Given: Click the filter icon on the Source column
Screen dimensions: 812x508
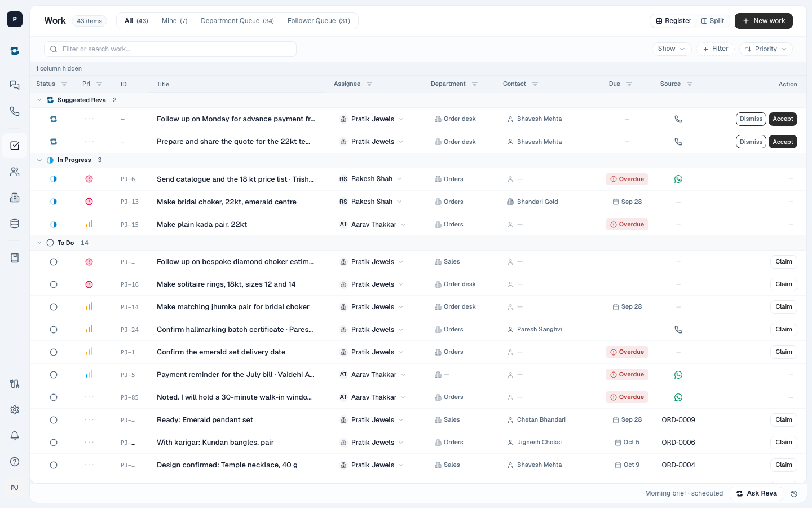Looking at the screenshot, I should (x=690, y=84).
